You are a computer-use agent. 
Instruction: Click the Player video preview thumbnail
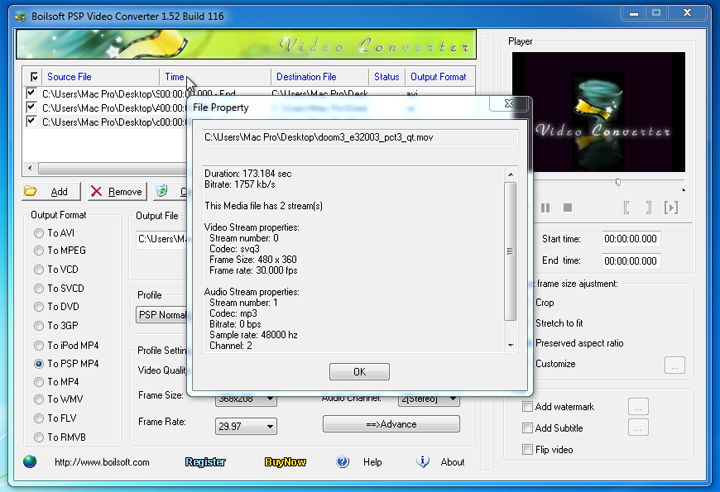598,112
